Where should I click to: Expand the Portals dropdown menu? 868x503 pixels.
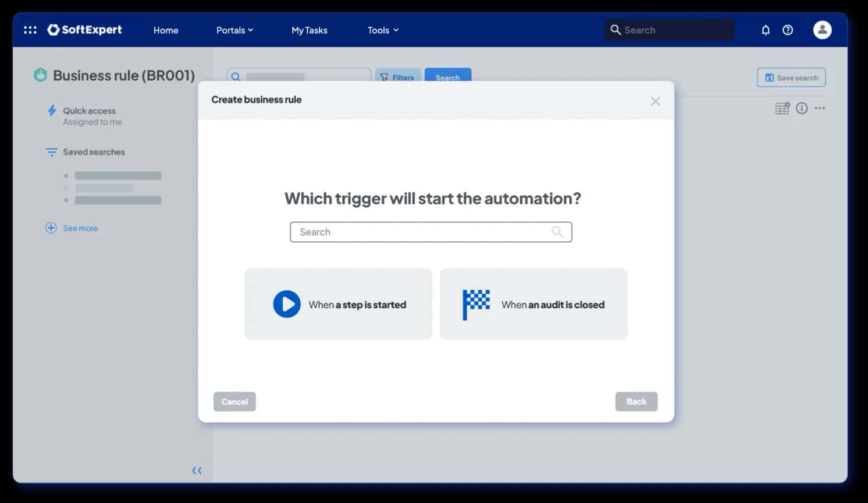234,30
